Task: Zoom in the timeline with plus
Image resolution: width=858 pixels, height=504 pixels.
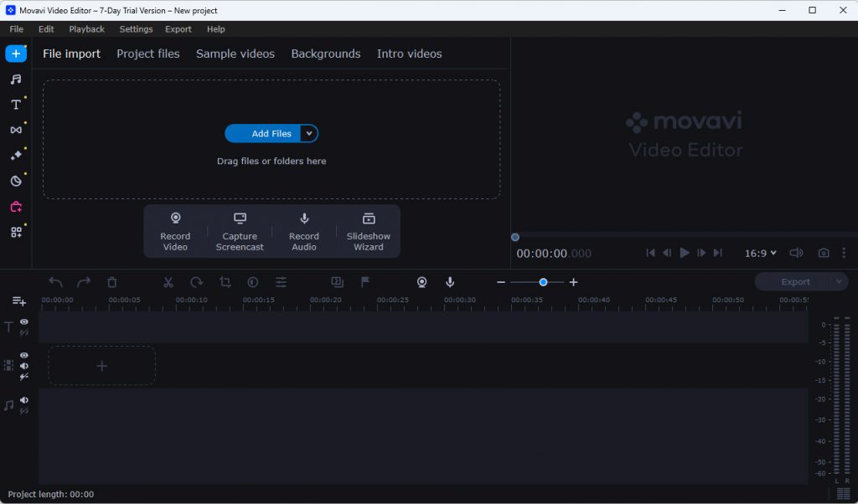Action: [x=573, y=282]
